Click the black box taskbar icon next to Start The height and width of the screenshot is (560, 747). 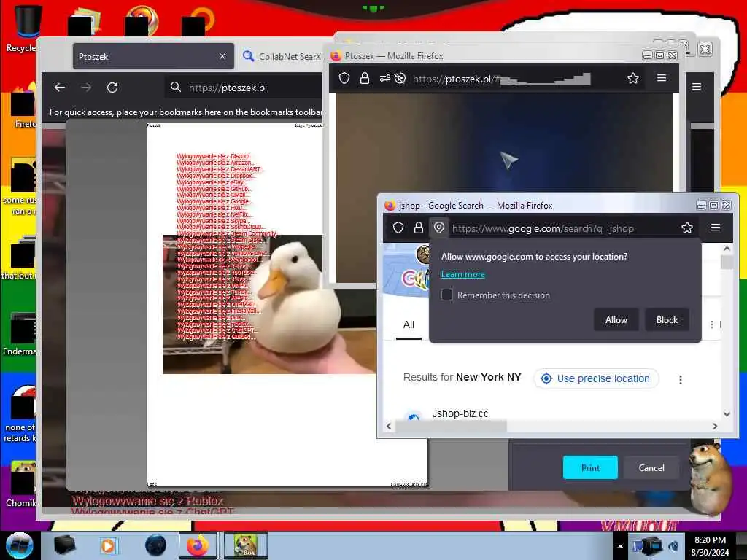(65, 545)
